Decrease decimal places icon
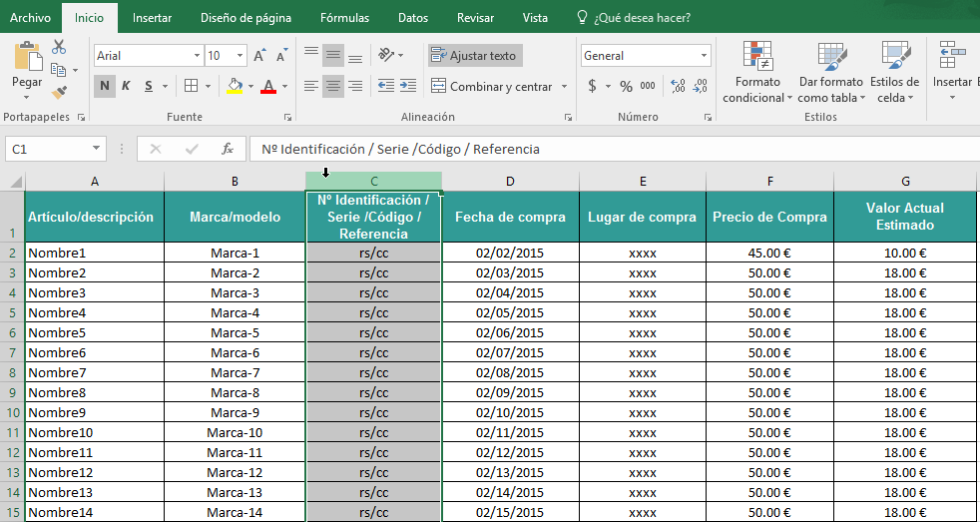This screenshot has height=522, width=980. coord(700,86)
